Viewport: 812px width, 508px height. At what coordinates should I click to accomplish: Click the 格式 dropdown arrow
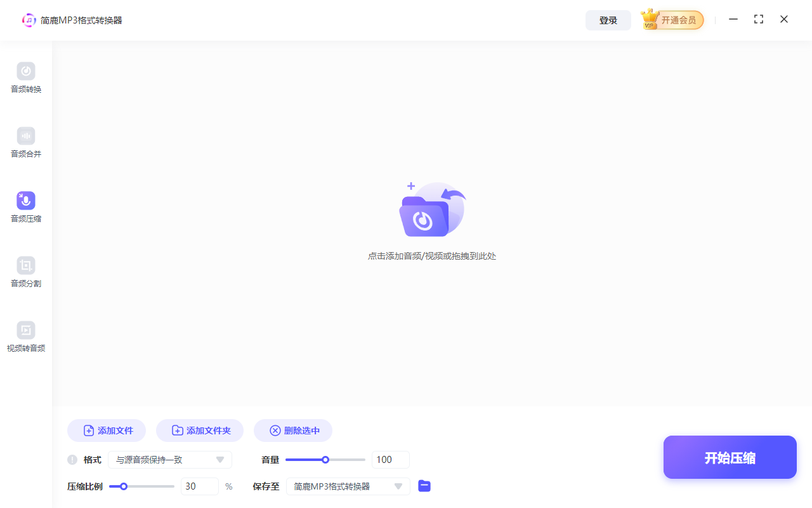pyautogui.click(x=221, y=459)
